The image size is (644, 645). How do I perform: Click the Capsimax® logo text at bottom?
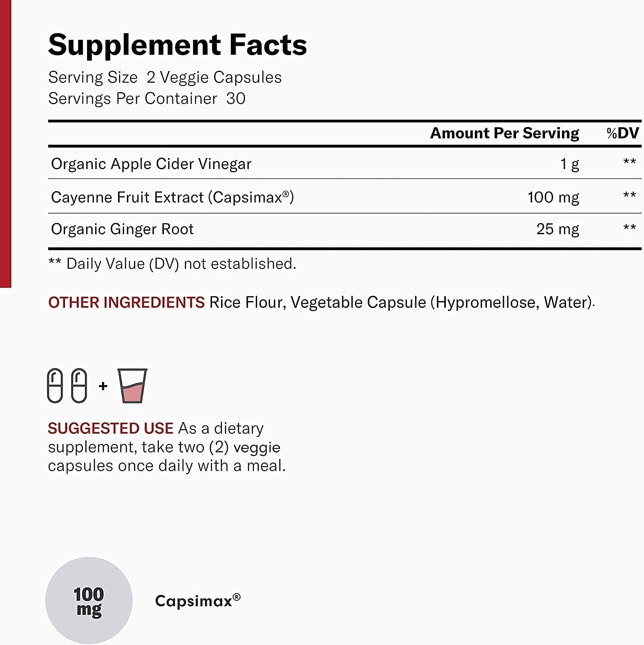point(197,601)
